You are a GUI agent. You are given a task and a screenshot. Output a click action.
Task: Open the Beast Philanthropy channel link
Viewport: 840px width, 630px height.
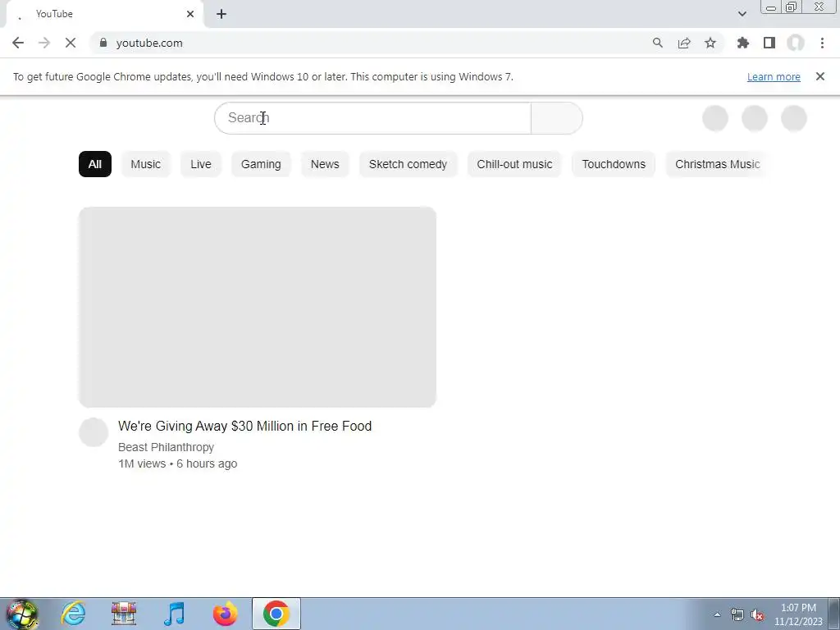166,447
